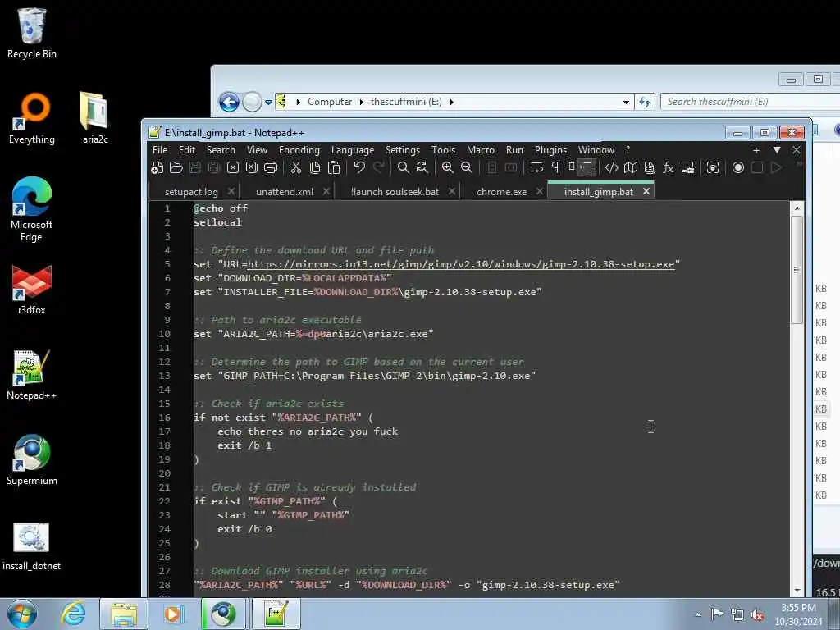
Task: Click scroll-down arrow of editor scrollbar
Action: click(797, 591)
